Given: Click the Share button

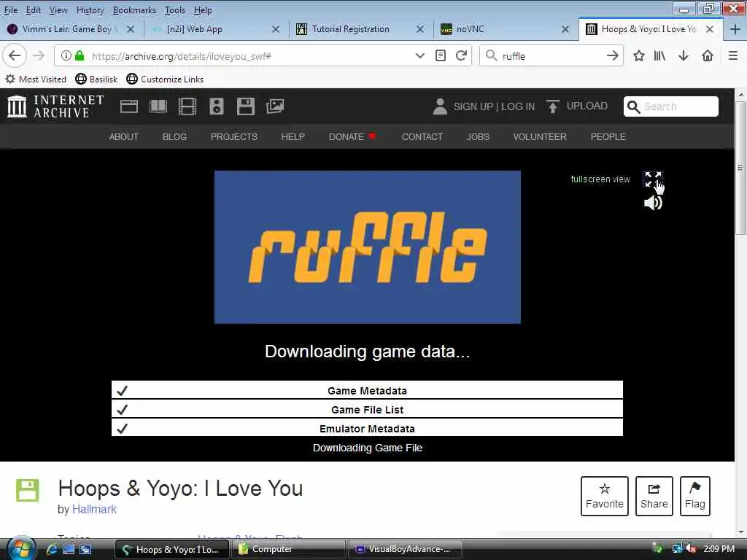Looking at the screenshot, I should (654, 496).
